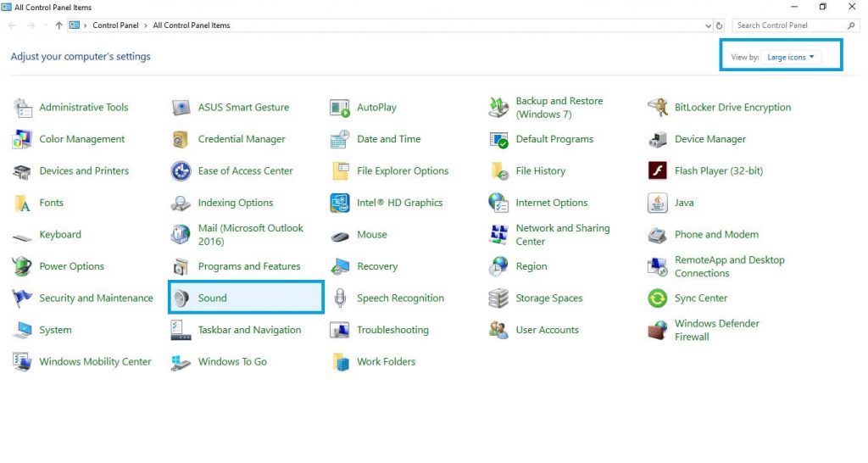This screenshot has height=463, width=868.
Task: Open the Flash Player icon
Action: coord(658,171)
